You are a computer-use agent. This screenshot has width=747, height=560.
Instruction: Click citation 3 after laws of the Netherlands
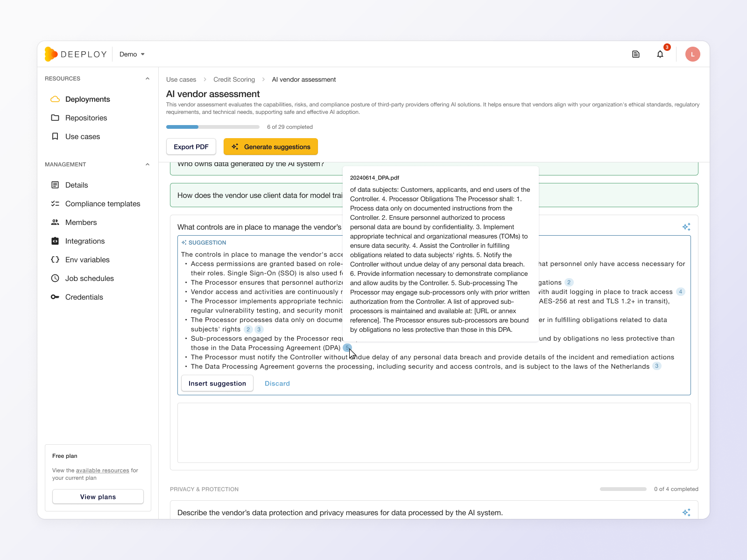click(657, 366)
